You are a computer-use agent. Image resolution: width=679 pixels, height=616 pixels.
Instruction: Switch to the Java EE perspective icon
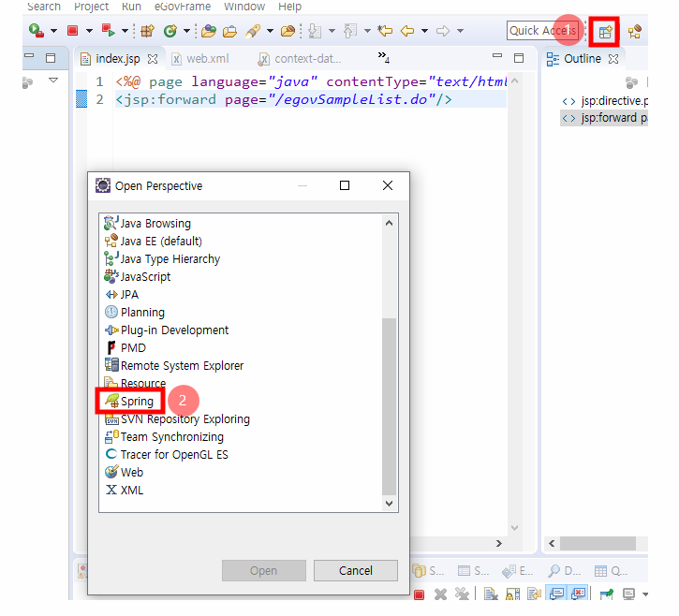pos(634,31)
